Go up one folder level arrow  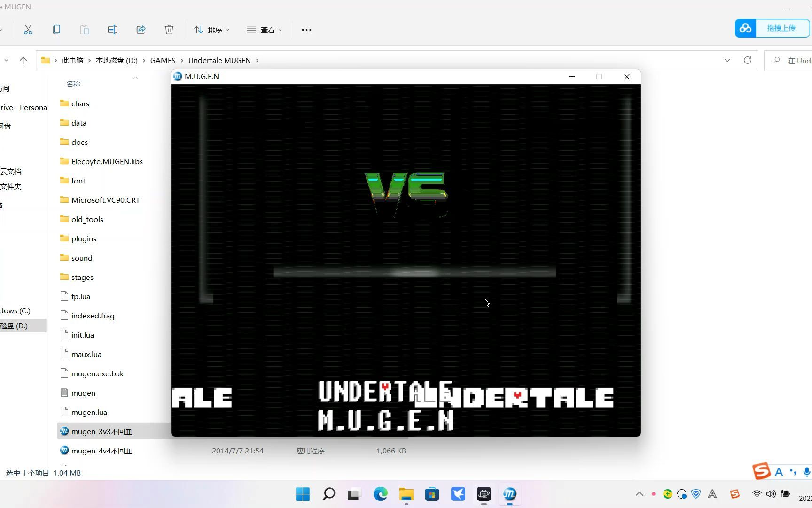(x=23, y=60)
